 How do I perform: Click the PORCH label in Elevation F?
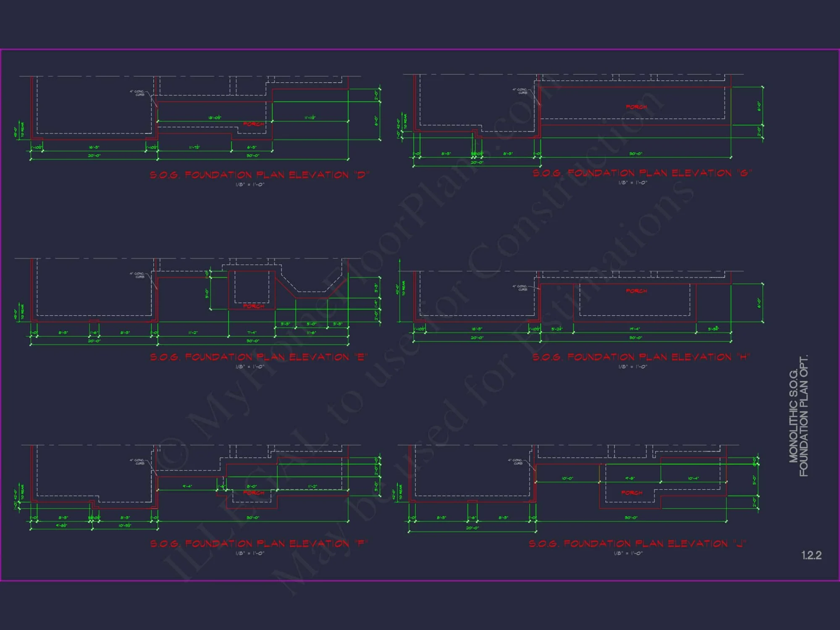pos(254,493)
